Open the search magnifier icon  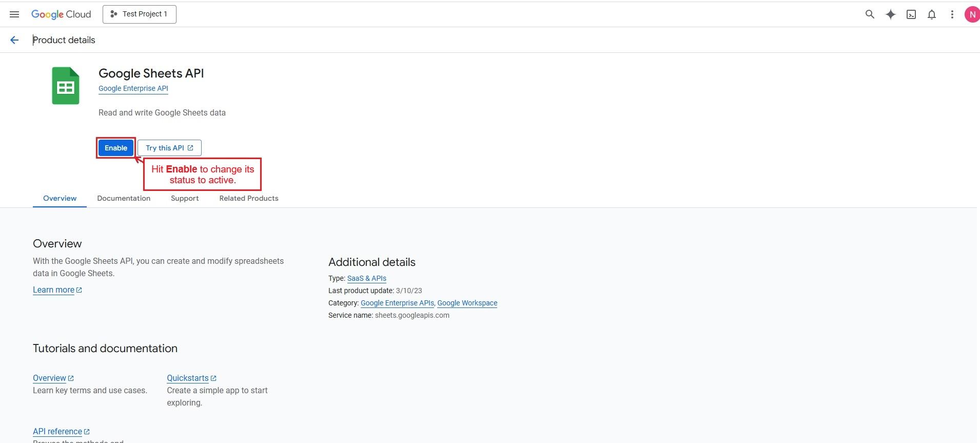[870, 14]
